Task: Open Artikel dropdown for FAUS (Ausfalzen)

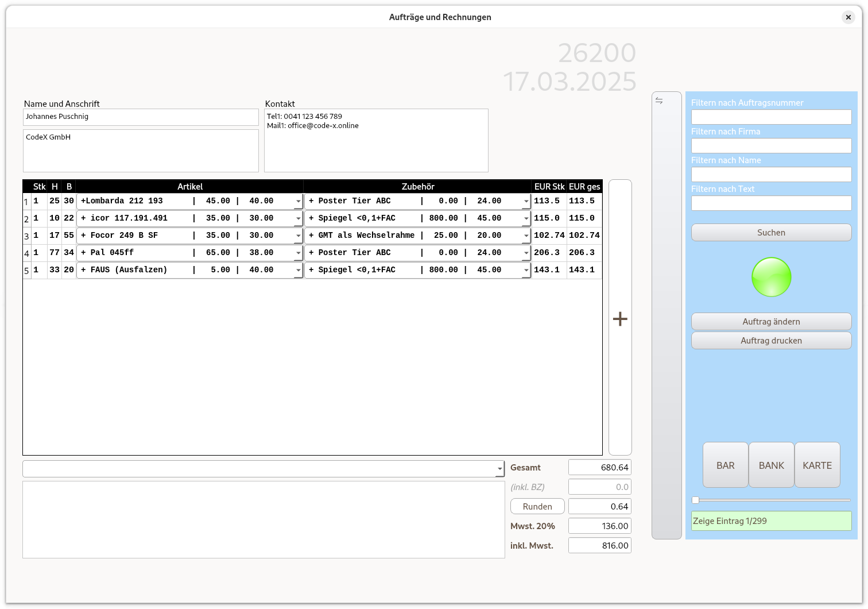Action: pyautogui.click(x=298, y=270)
